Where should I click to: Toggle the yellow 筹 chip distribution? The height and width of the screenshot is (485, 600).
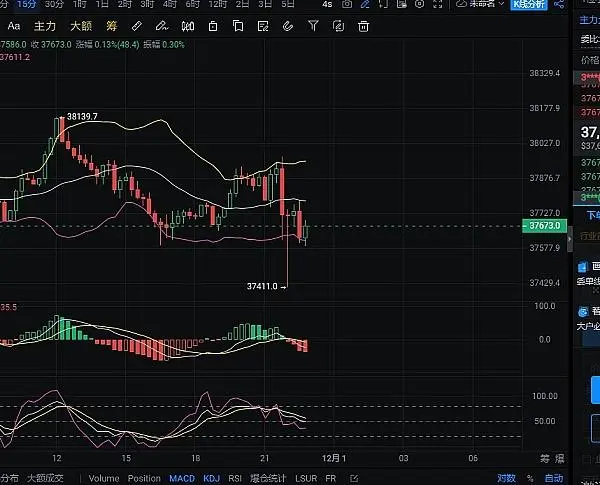(x=111, y=26)
